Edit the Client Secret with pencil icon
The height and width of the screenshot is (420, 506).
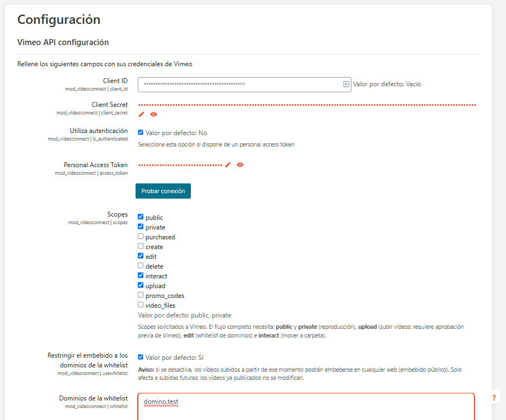pyautogui.click(x=142, y=114)
